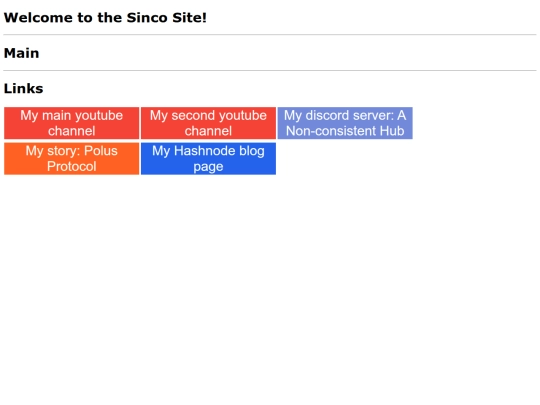Click the 'Links' section heading
Viewport: 540px width, 405px height.
(23, 89)
